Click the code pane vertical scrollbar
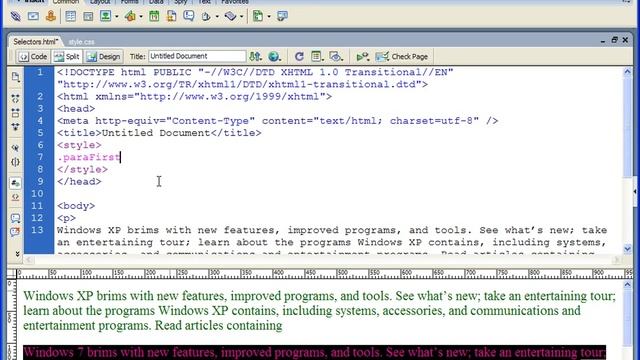This screenshot has height=360, width=640. [x=627, y=160]
